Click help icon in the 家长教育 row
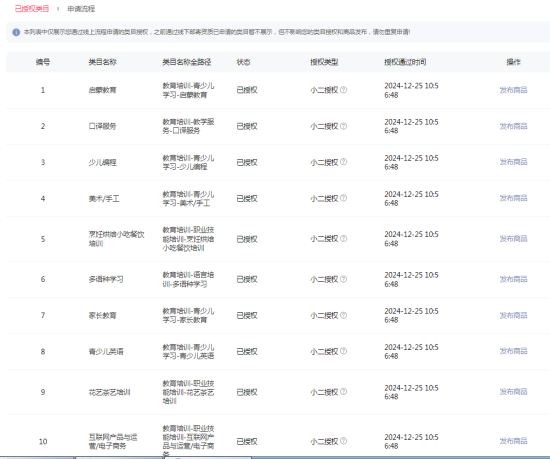This screenshot has width=550, height=459. [344, 315]
